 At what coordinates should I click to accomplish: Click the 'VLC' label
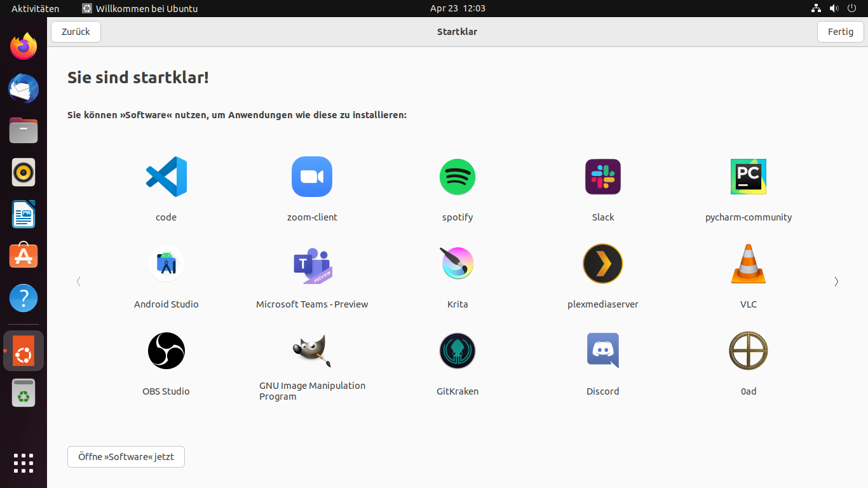pos(749,304)
